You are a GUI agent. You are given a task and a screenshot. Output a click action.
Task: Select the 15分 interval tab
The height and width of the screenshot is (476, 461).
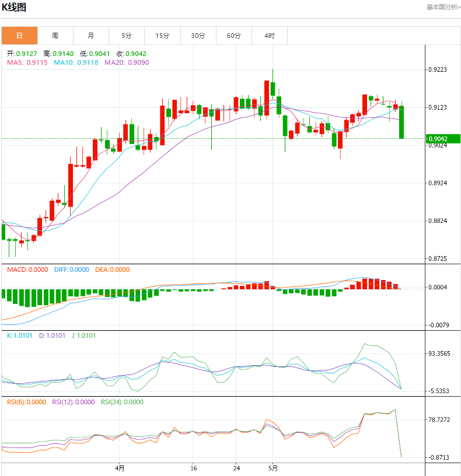point(162,36)
